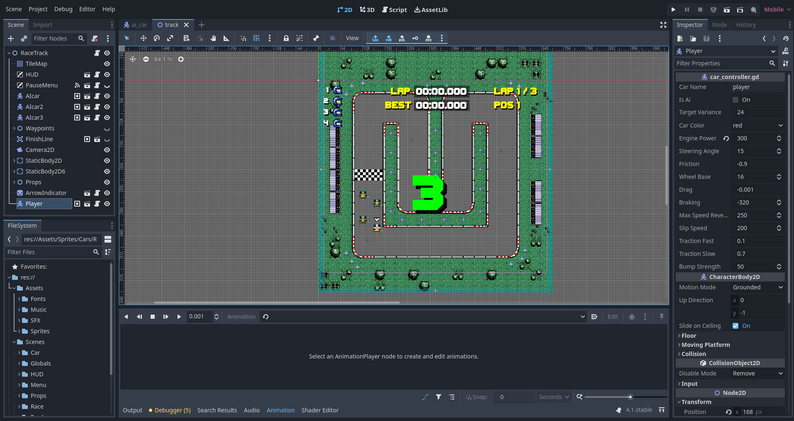
Task: Activate the Pan Mode hand tool
Action: 213,38
